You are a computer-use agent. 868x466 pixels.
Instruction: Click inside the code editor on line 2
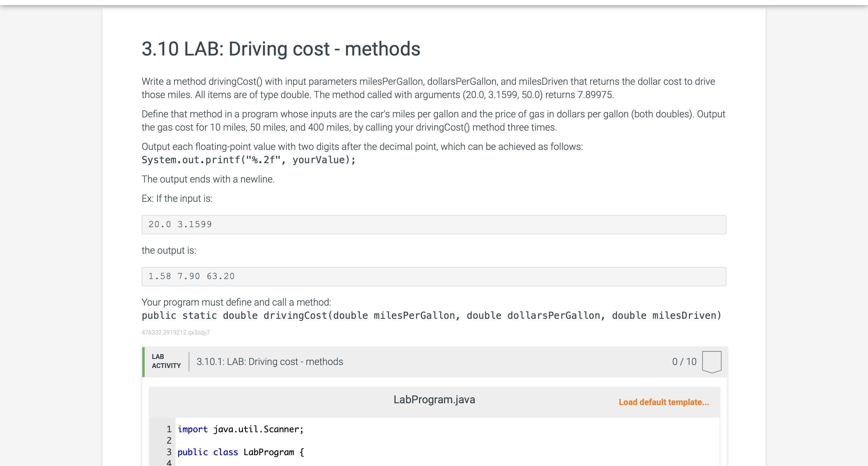pos(236,441)
